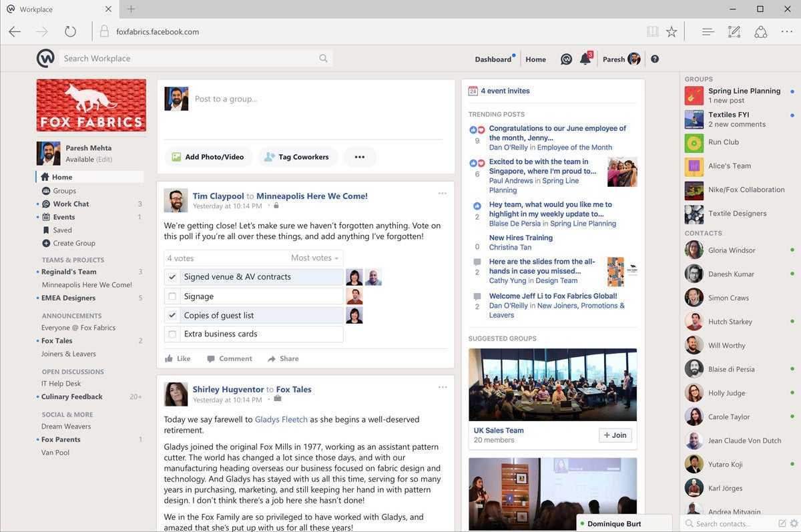Screen dimensions: 801x532
Task: Check the Signage poll option
Action: coord(172,296)
